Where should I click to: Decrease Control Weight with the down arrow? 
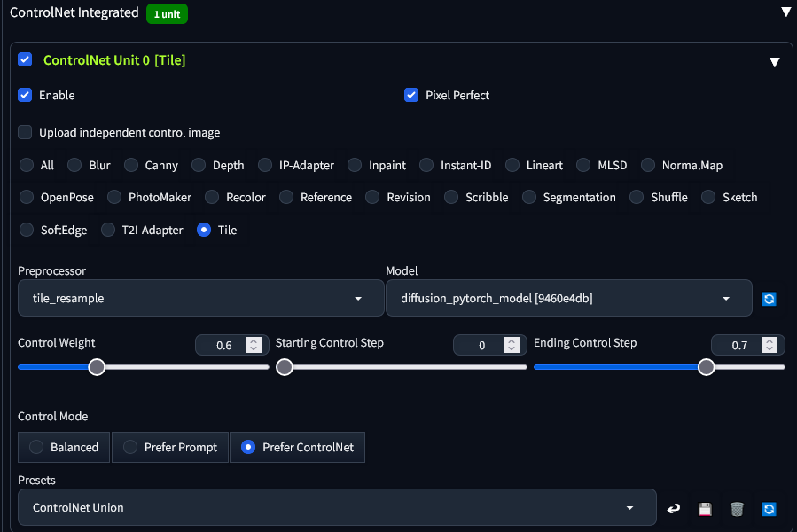pyautogui.click(x=254, y=348)
